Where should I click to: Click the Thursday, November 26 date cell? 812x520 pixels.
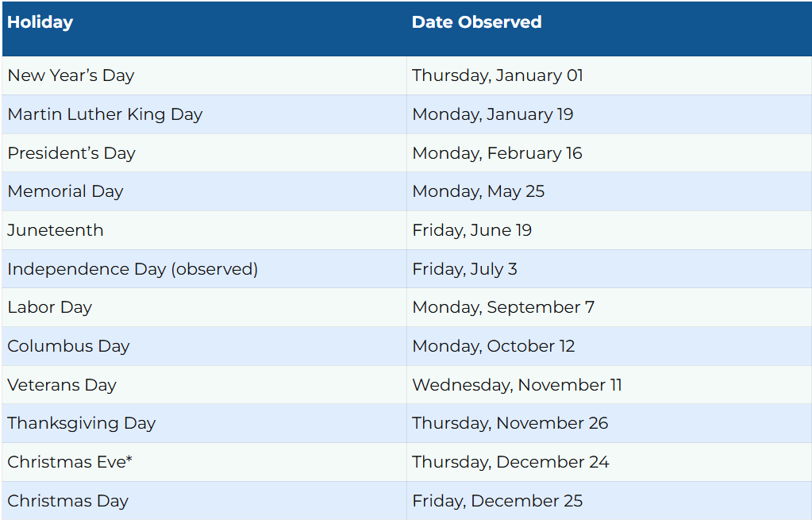coord(510,423)
